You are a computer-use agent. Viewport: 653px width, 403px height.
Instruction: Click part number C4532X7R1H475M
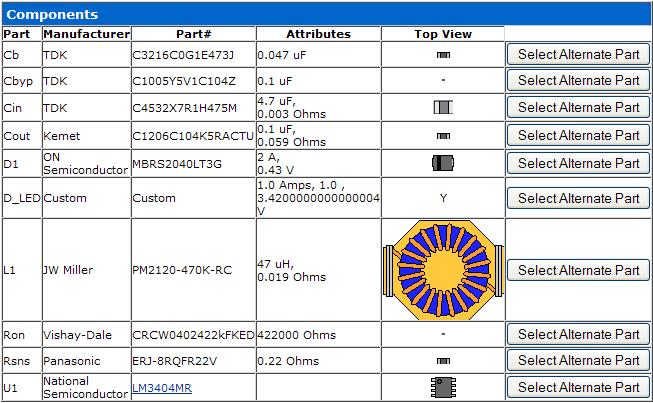(184, 108)
